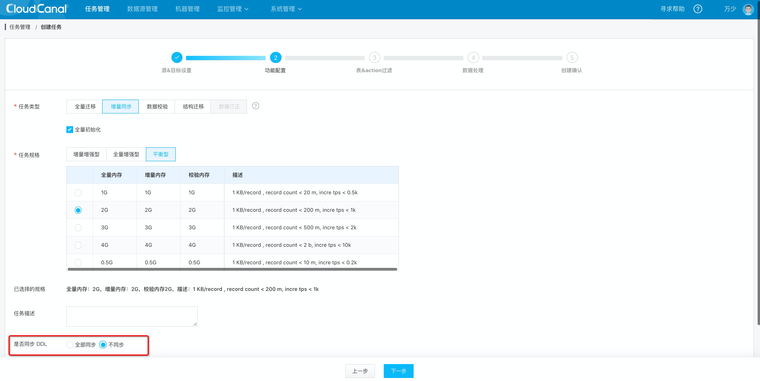The height and width of the screenshot is (381, 760).
Task: Click the step 5 circle in wizard
Action: (572, 57)
